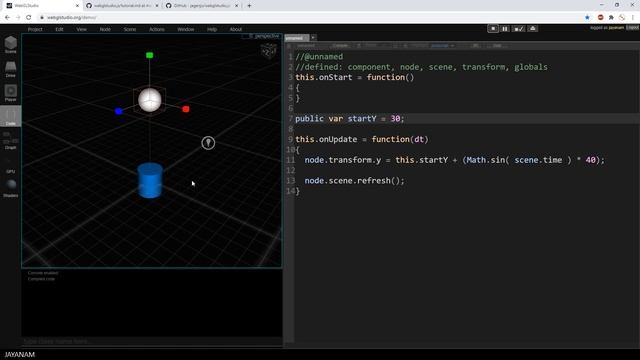Open the javascript language dropdown
640x360 pixels.
pos(442,46)
